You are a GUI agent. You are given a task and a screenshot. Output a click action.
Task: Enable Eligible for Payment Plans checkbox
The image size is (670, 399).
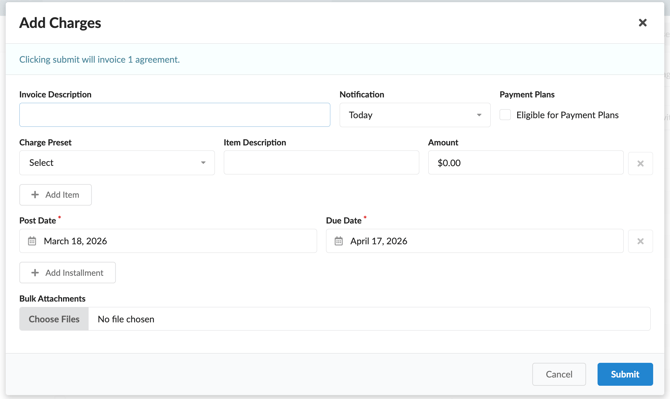click(505, 115)
